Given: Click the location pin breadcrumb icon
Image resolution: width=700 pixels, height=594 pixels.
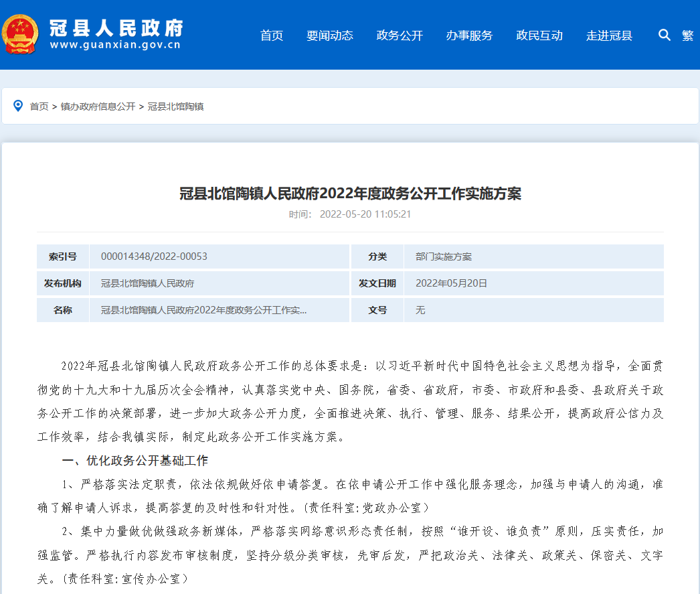Looking at the screenshot, I should tap(18, 106).
